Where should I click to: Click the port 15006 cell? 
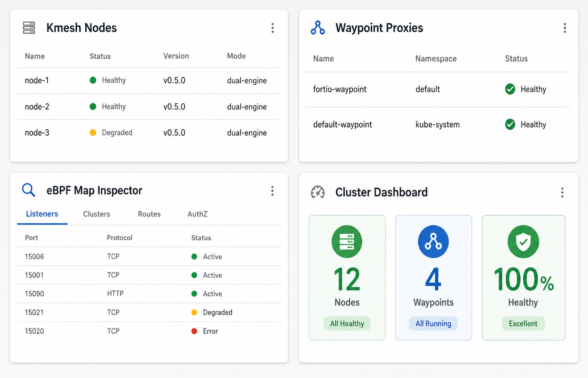[x=34, y=257]
